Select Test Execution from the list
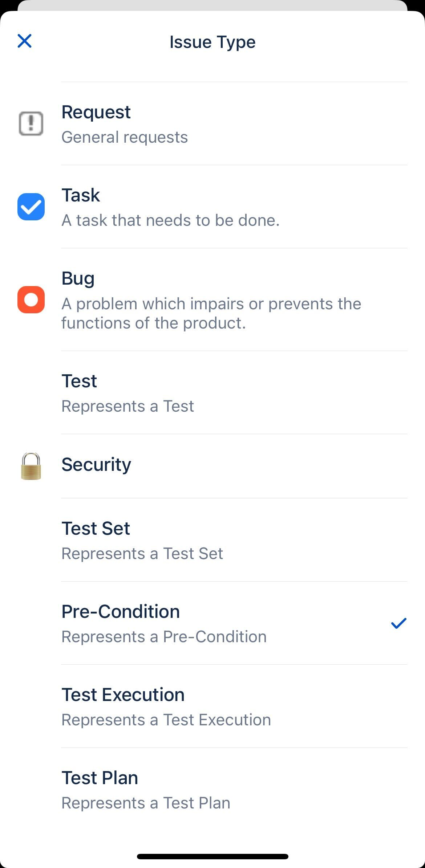 pos(212,706)
